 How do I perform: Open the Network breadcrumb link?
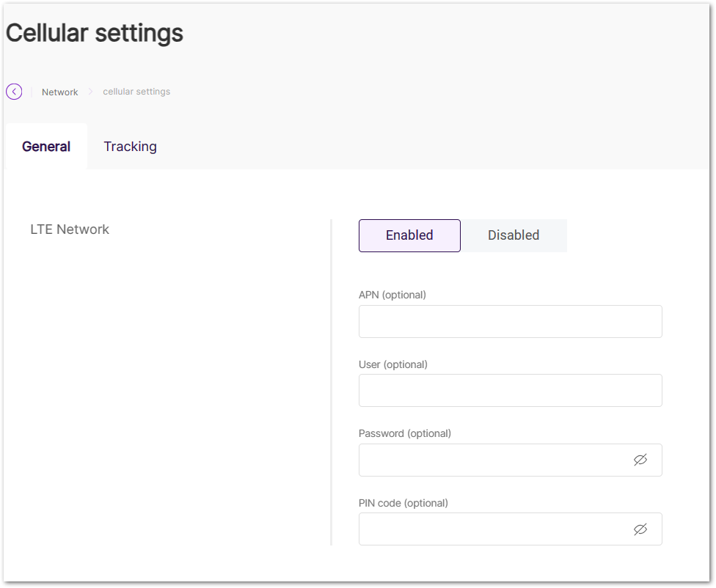(59, 91)
